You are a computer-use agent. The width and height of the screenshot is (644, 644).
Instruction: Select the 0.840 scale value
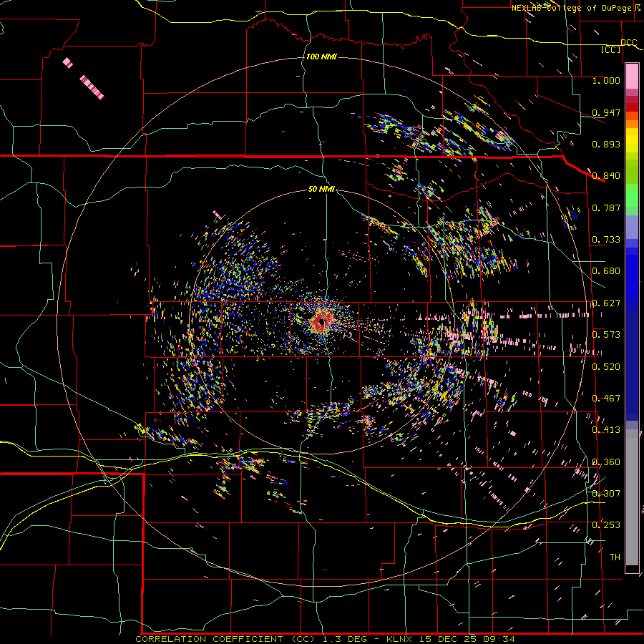606,175
